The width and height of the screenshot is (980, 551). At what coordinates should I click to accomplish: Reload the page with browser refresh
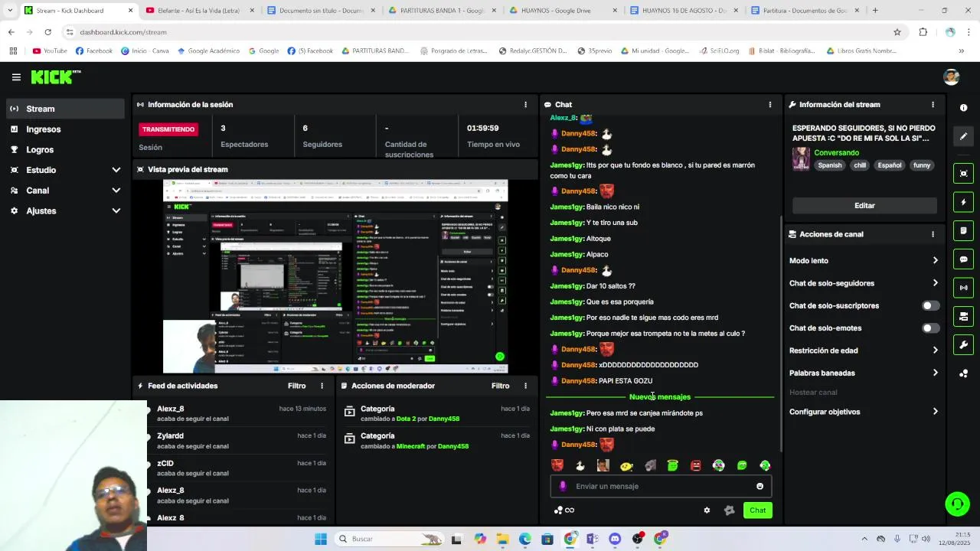pyautogui.click(x=47, y=32)
